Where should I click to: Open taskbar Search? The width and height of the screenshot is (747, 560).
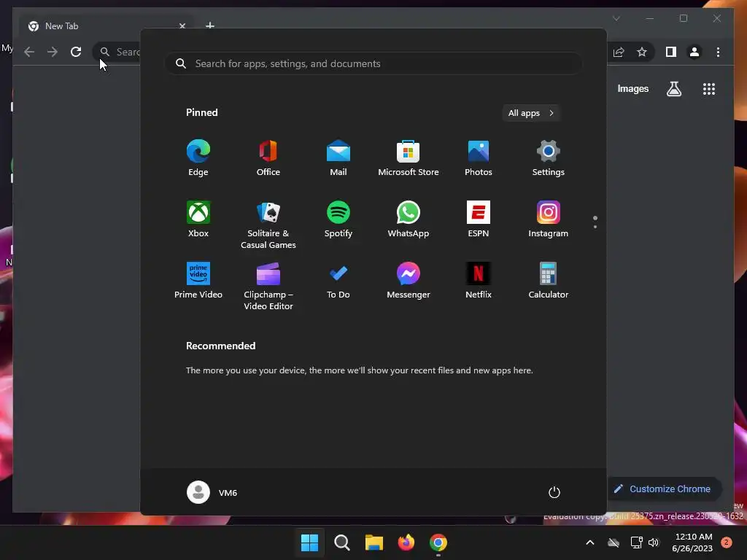pyautogui.click(x=342, y=542)
